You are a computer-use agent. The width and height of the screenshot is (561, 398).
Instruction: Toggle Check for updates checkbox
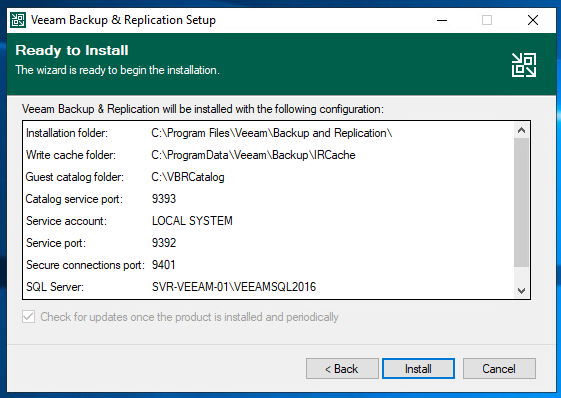tap(29, 317)
